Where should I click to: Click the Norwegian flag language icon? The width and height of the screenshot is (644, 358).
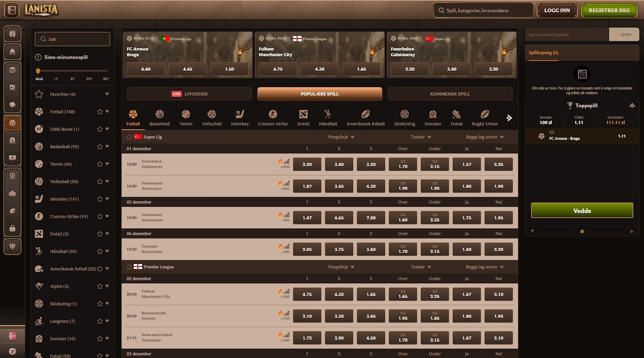coord(12,335)
